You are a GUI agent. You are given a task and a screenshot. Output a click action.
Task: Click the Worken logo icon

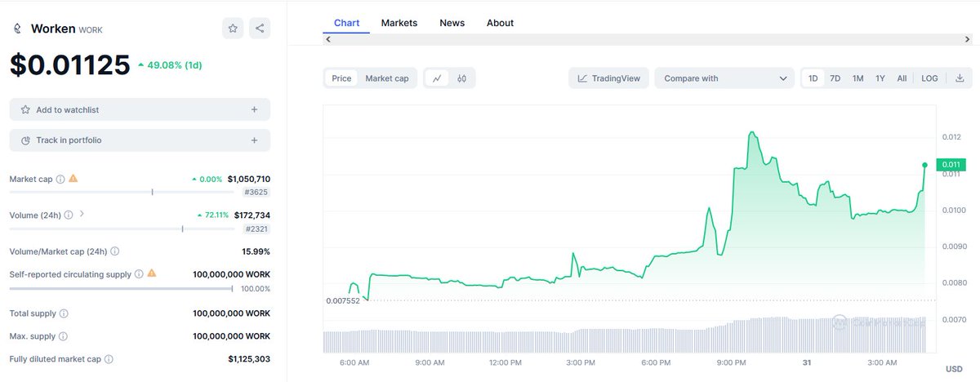[17, 29]
